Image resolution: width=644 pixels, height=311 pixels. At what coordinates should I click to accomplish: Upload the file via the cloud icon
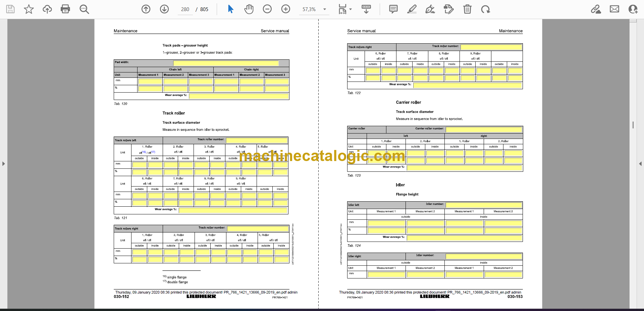pos(47,9)
